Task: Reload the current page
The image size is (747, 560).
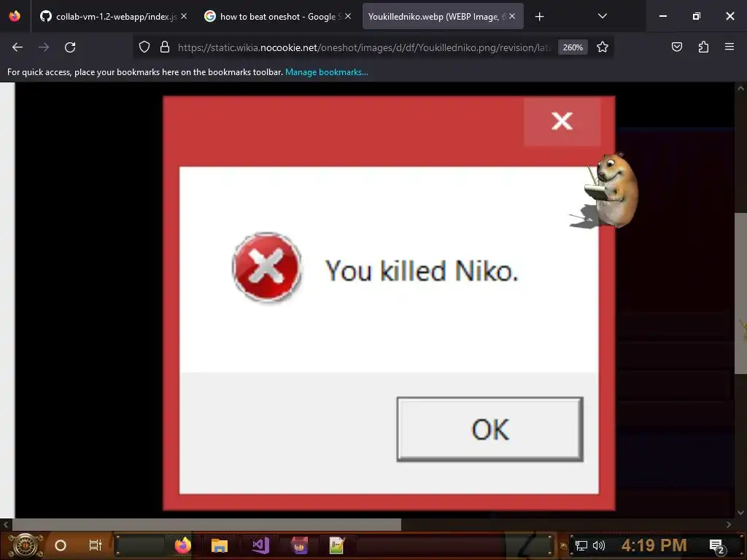Action: click(70, 47)
